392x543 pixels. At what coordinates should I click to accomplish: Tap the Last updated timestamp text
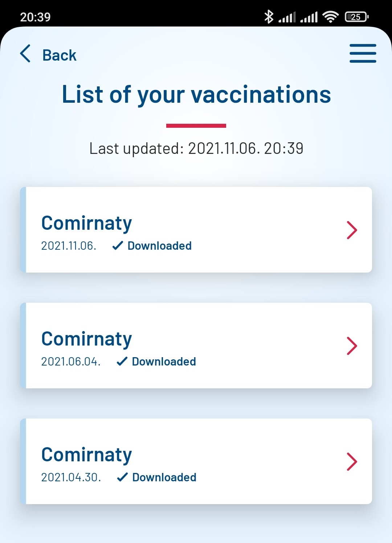196,148
